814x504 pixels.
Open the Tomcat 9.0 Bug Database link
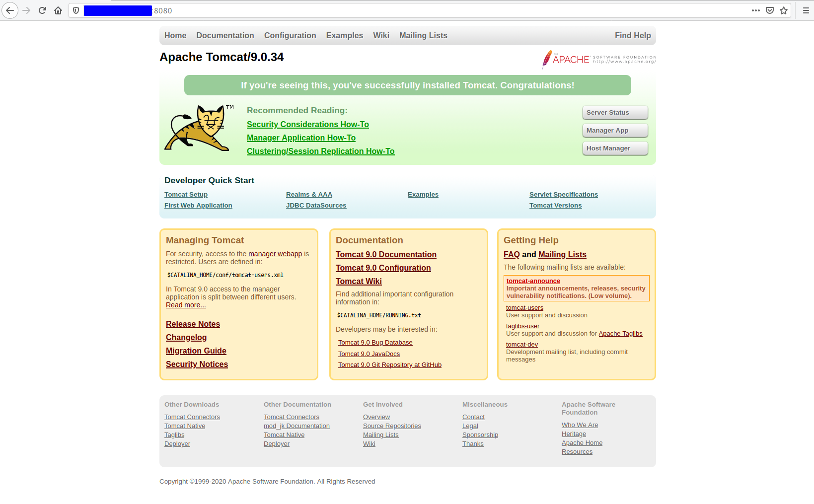[x=375, y=343]
